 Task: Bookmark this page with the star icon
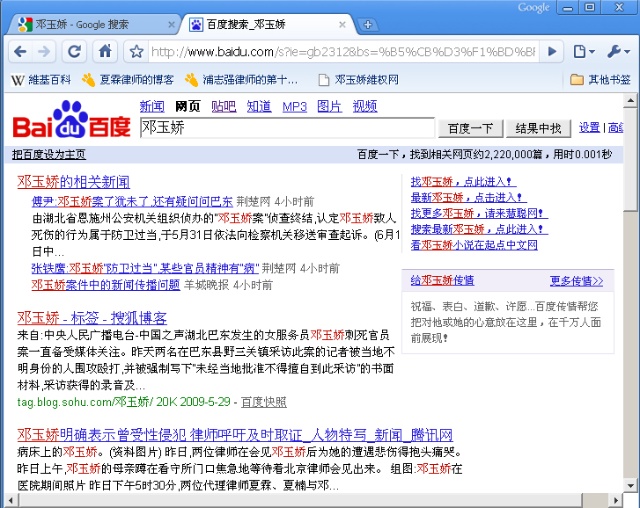136,52
